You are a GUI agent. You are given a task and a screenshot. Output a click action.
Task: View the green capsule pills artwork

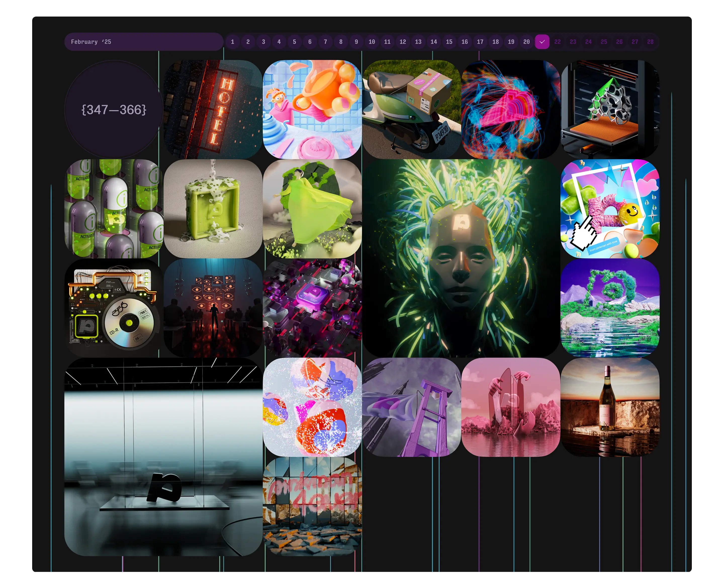tap(114, 209)
